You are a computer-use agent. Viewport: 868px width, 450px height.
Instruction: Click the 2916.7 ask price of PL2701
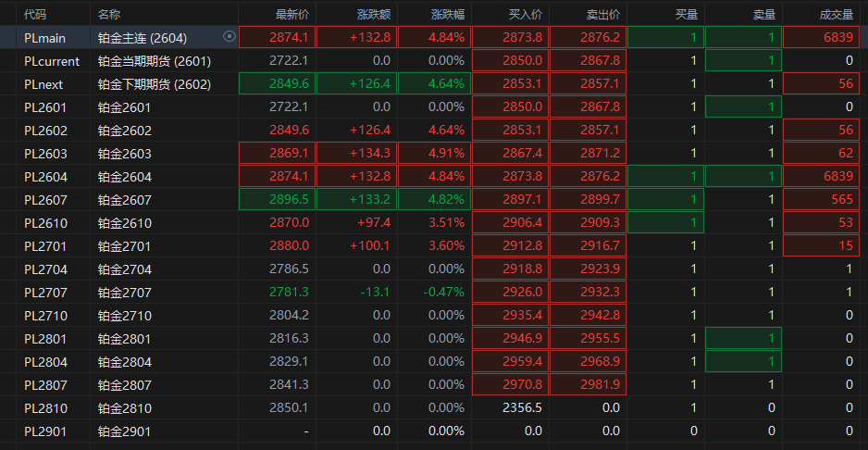pyautogui.click(x=601, y=246)
